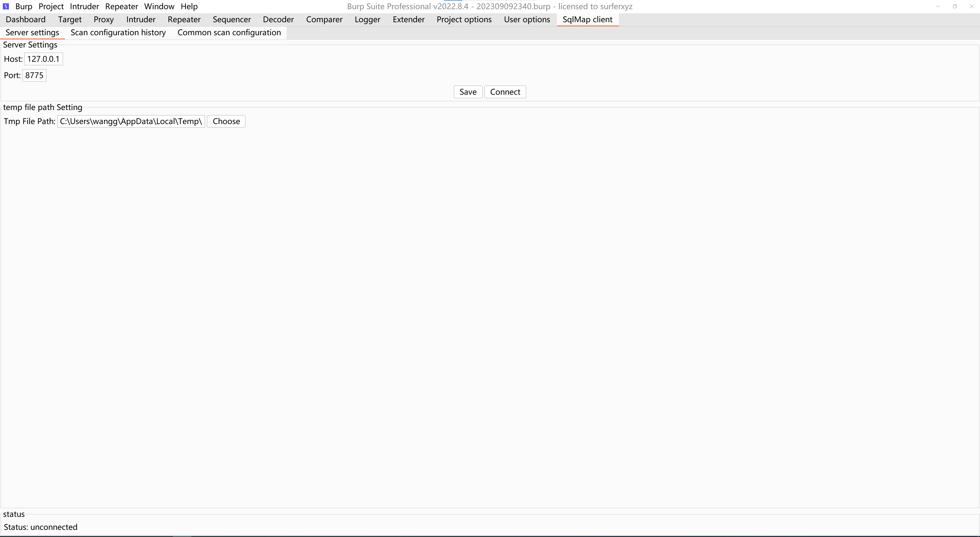Image resolution: width=980 pixels, height=537 pixels.
Task: Open the Burp menu
Action: point(23,6)
